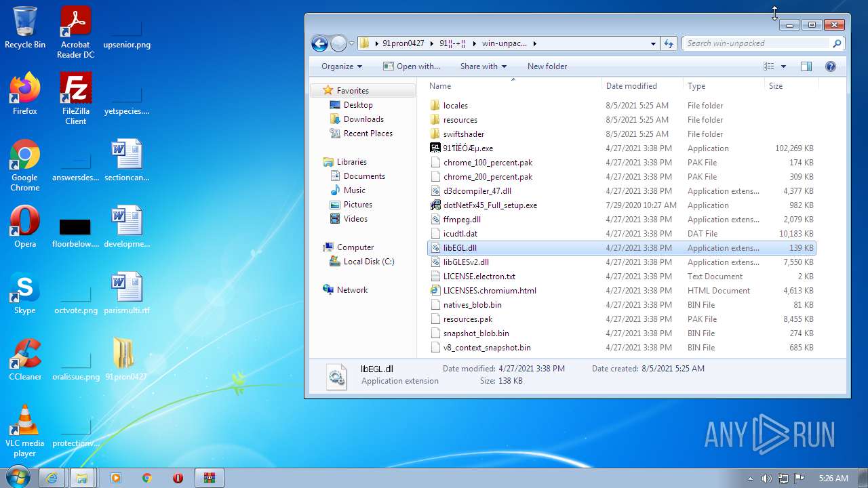Launch CCleaner desktop shortcut
The width and height of the screenshot is (868, 488).
(25, 360)
